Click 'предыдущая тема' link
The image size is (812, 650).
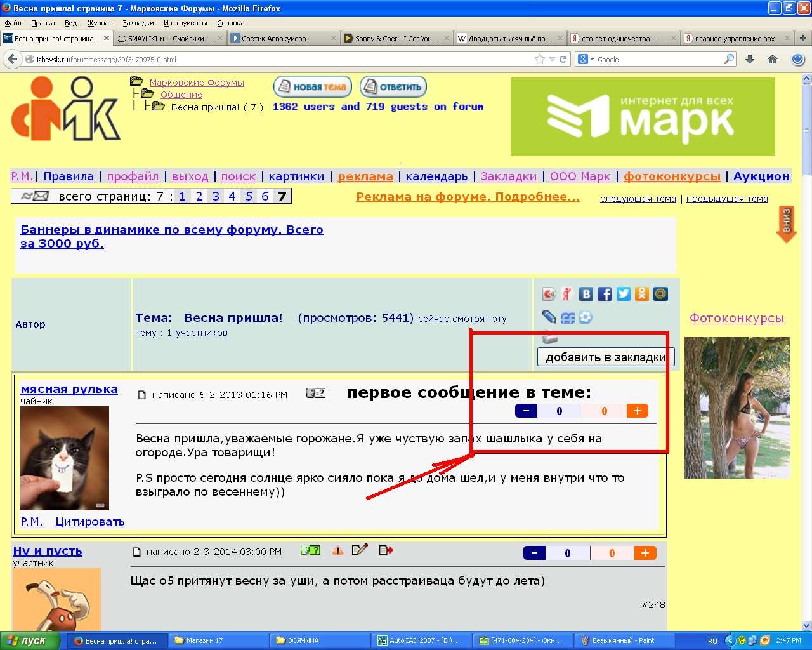pyautogui.click(x=727, y=199)
